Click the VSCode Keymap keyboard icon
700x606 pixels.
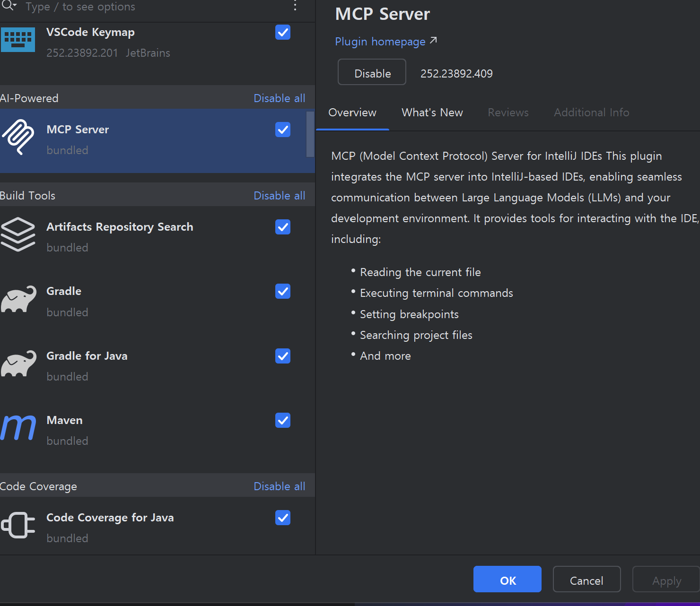(18, 40)
